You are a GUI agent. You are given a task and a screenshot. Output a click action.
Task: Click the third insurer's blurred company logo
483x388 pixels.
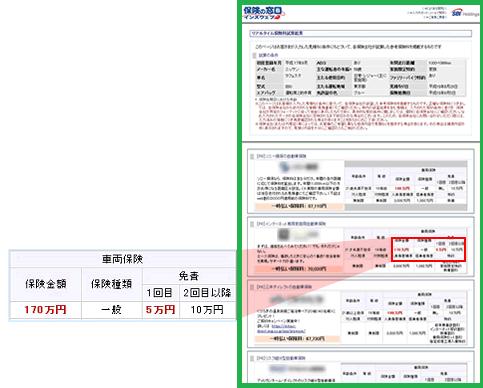[x=298, y=299]
